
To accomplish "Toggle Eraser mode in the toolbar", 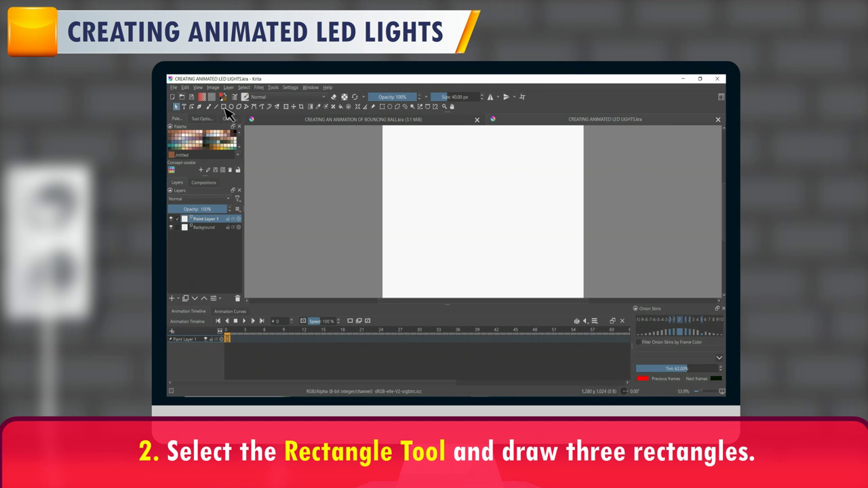I will (334, 97).
